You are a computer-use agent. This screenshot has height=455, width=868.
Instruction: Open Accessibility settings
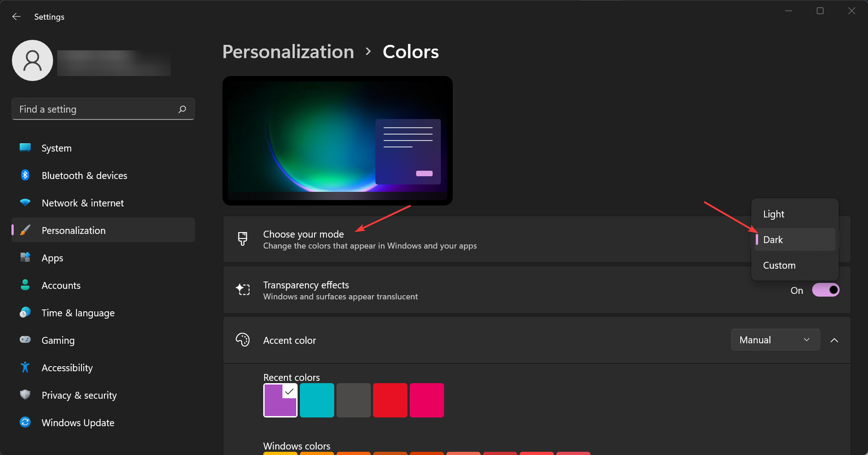point(67,368)
